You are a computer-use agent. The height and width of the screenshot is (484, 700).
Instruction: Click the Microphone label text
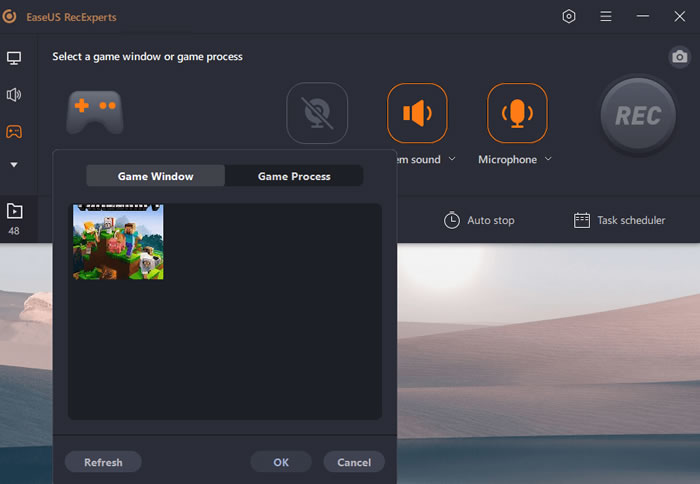(x=507, y=159)
